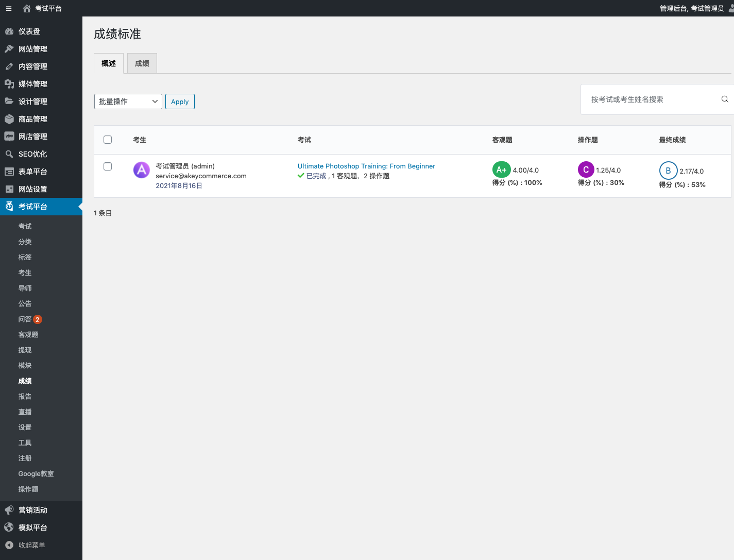The width and height of the screenshot is (734, 560).
Task: Click the 媒体管理 media icon
Action: (x=9, y=84)
